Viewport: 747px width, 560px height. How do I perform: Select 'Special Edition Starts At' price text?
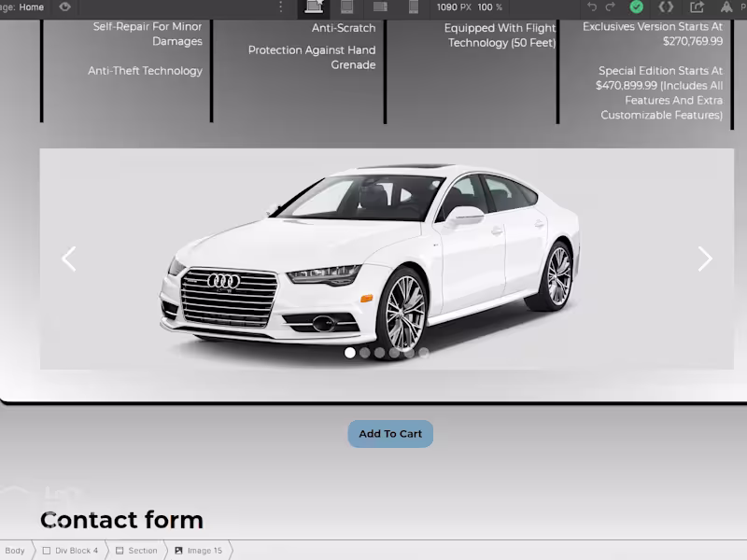coord(659,92)
